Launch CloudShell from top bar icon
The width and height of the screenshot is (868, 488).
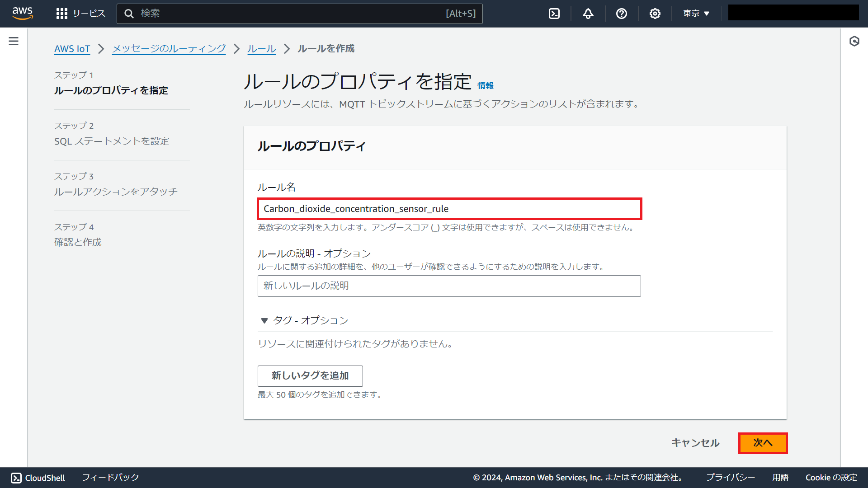554,14
